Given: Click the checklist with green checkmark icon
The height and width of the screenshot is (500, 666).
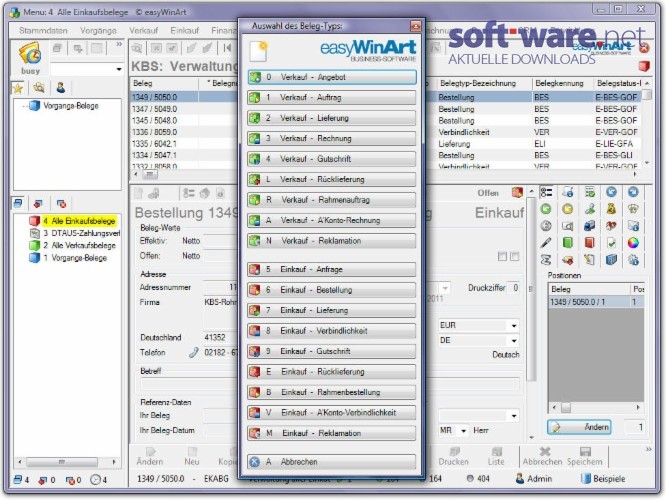Looking at the screenshot, I should (x=590, y=192).
